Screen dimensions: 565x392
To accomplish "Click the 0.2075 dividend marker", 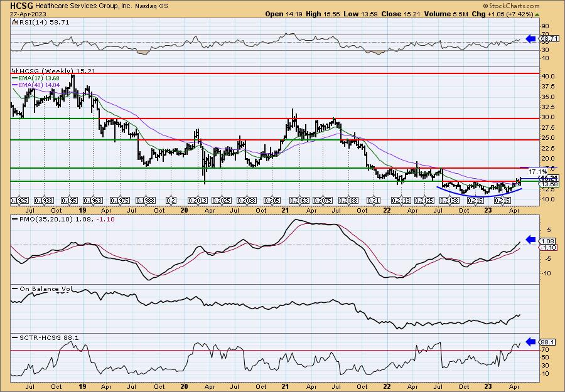I will (x=323, y=200).
